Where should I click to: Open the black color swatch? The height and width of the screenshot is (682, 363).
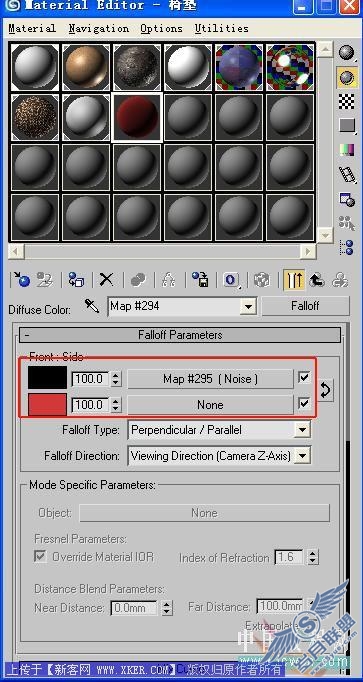(x=47, y=377)
